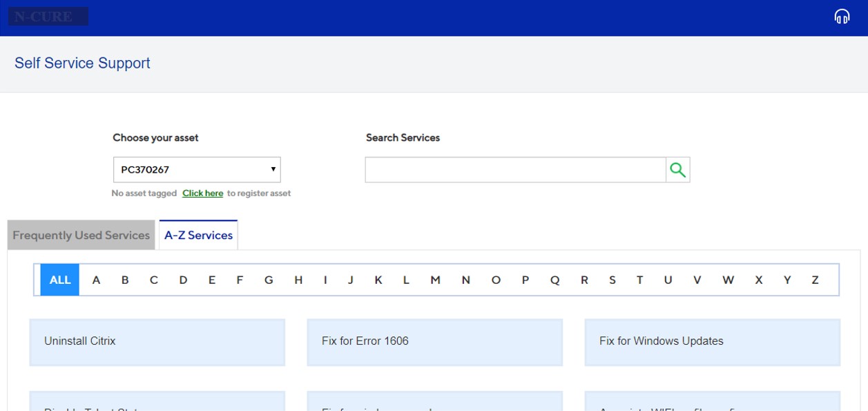Filter services by letter C
The height and width of the screenshot is (411, 868).
pos(154,280)
